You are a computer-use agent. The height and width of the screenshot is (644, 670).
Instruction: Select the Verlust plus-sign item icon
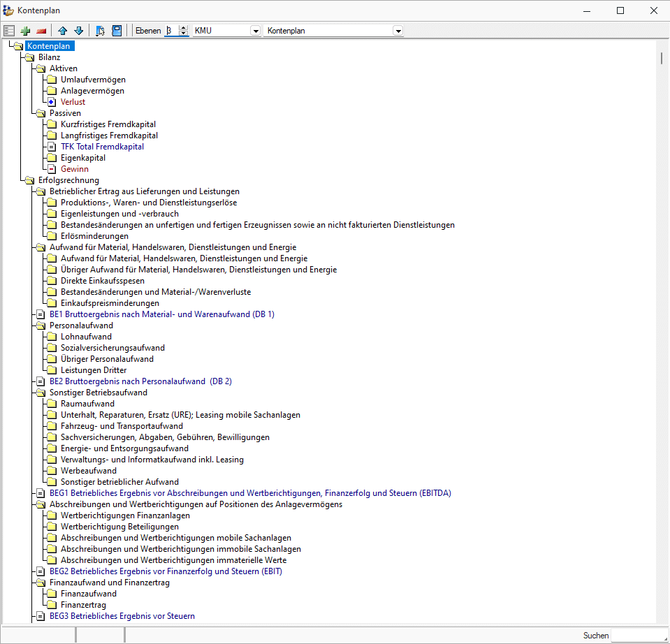52,102
